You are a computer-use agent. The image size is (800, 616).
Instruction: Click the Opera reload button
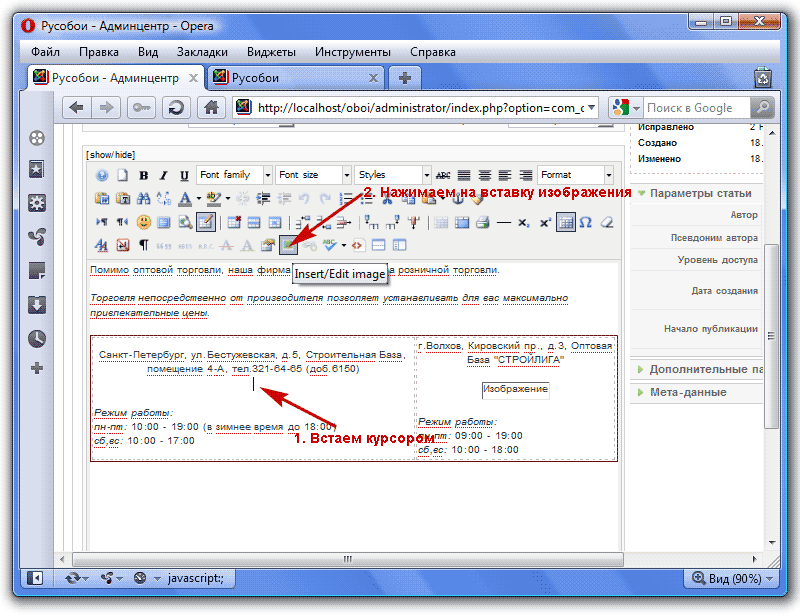(x=175, y=108)
